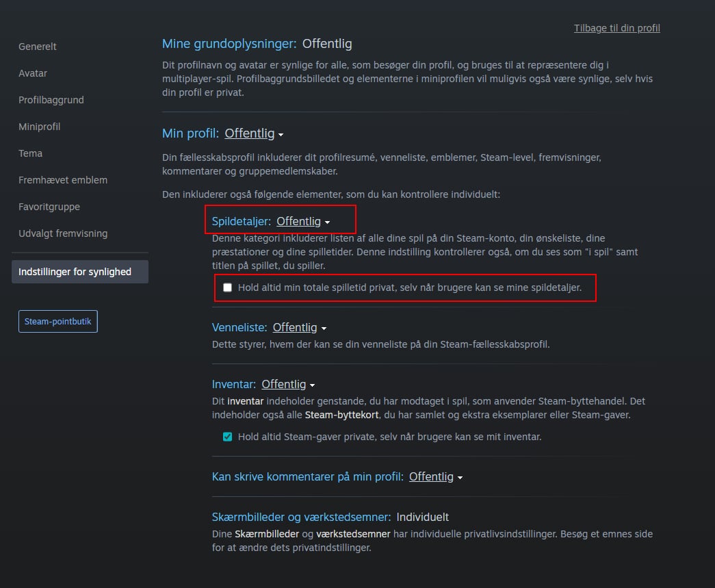
Task: Open Inventar visibility dropdown
Action: point(288,384)
